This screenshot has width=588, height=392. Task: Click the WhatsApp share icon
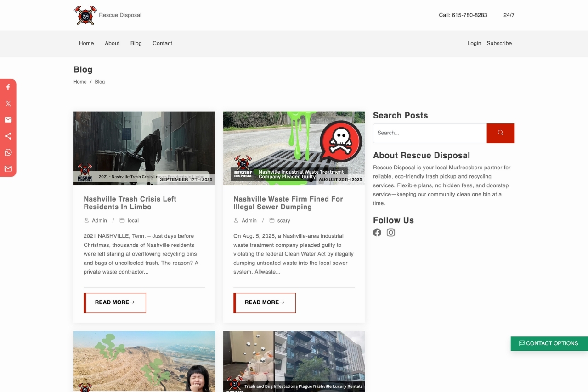tap(8, 152)
